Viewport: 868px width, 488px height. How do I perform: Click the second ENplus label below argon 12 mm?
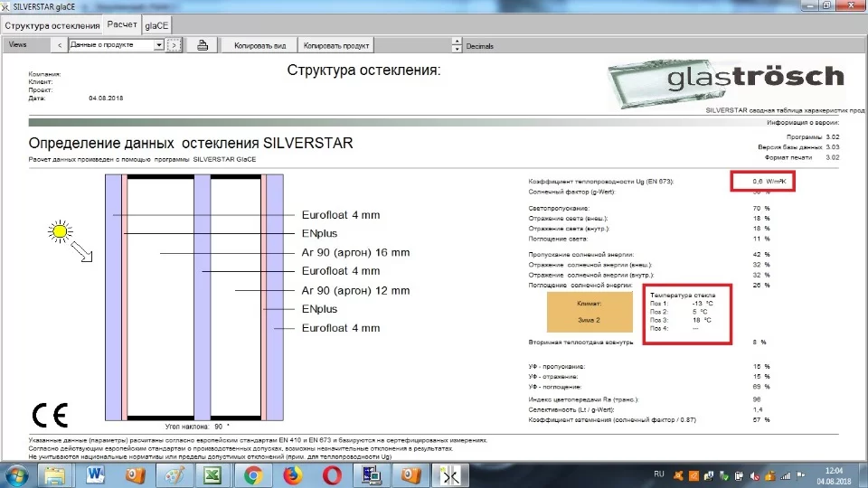[319, 309]
